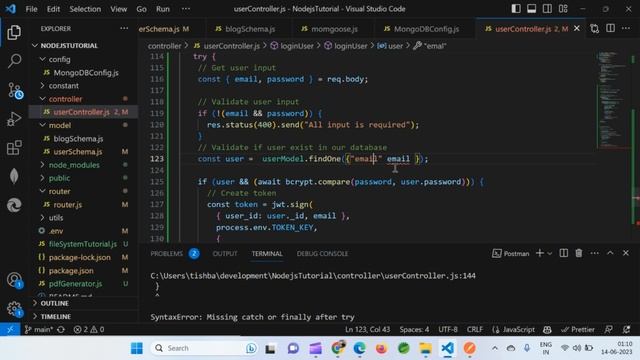Customize layout icon in title bar
Screen dimensions: 640x360
pos(563,9)
